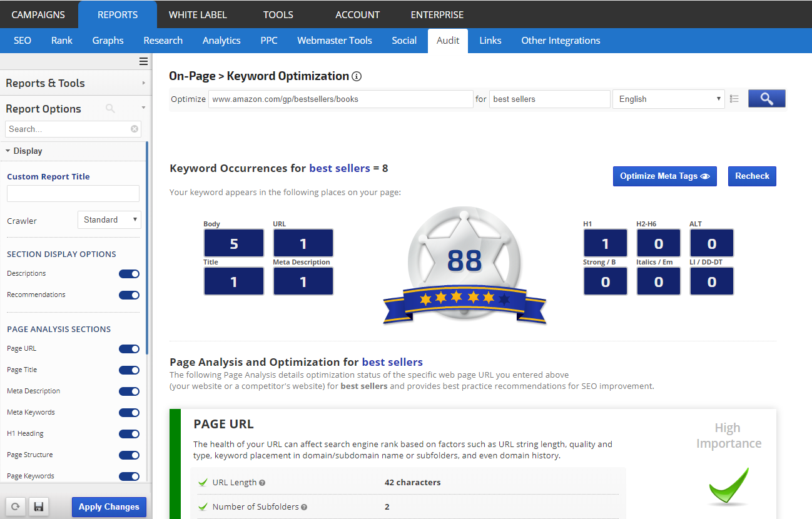Screen dimensions: 812x519
Task: Click the blue magnifier search button
Action: pos(766,99)
